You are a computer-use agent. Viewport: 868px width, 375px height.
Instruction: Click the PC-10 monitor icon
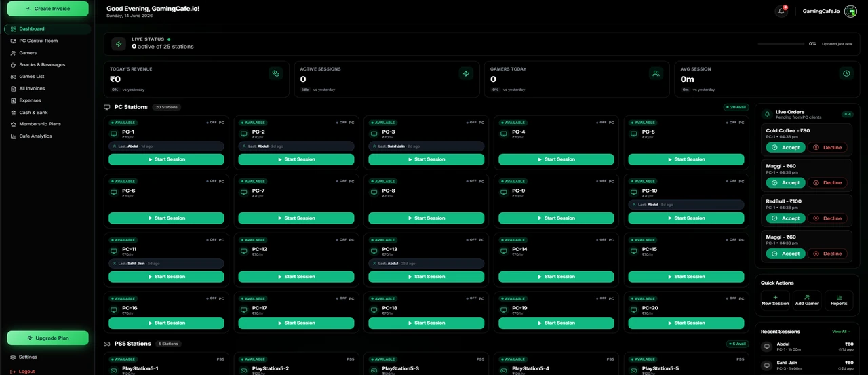click(633, 193)
